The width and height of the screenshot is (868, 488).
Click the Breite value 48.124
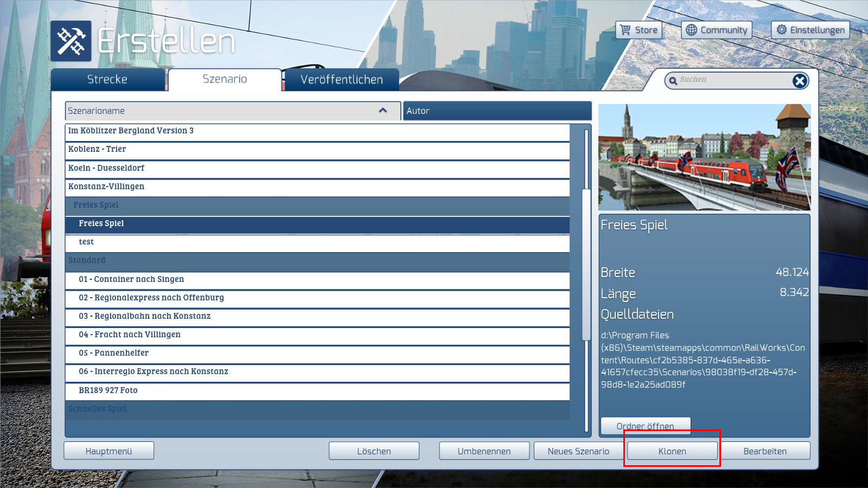[x=792, y=272]
